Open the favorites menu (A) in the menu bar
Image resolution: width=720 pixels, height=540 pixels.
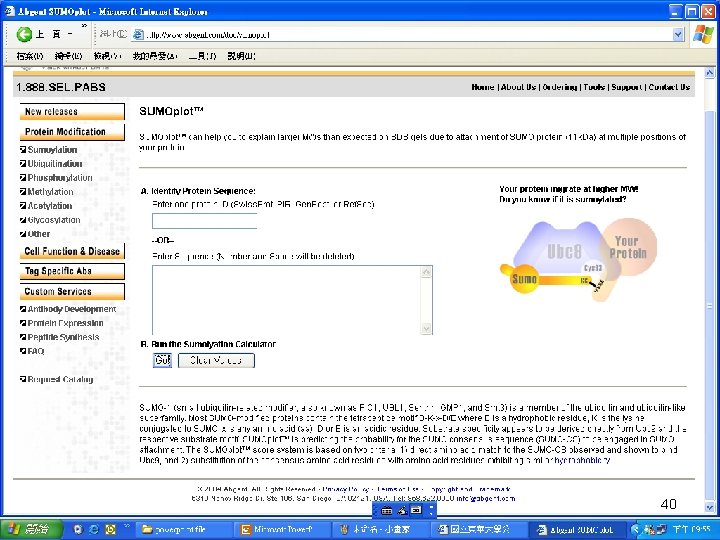pyautogui.click(x=155, y=56)
